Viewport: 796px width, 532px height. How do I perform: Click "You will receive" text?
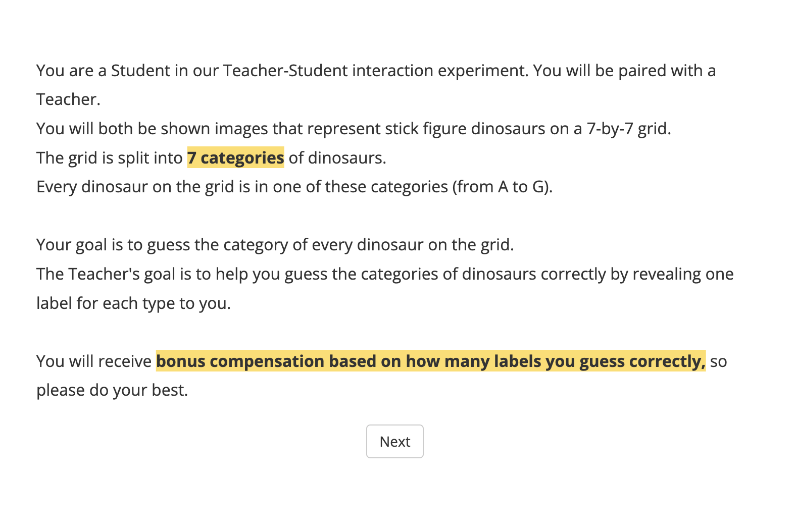(x=94, y=361)
